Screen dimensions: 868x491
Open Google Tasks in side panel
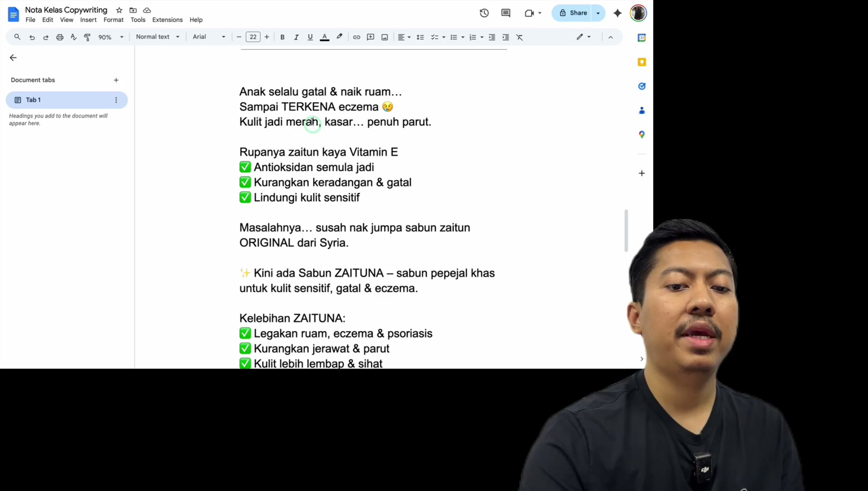pyautogui.click(x=642, y=86)
